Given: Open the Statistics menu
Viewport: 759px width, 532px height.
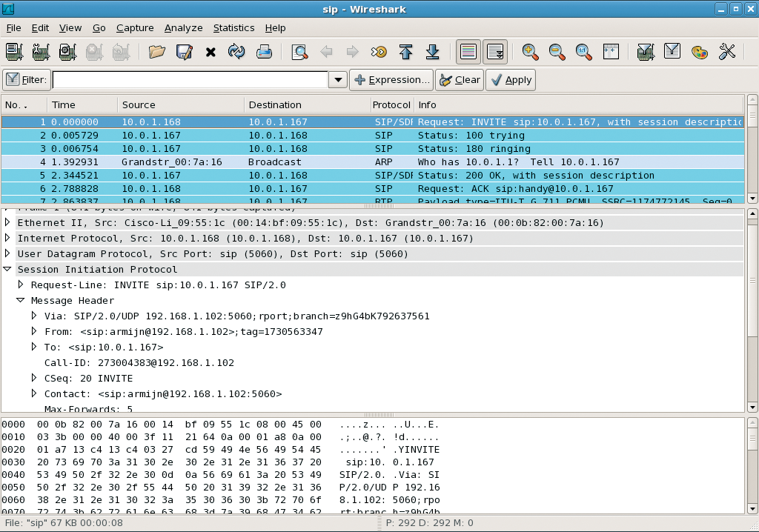Looking at the screenshot, I should [x=233, y=28].
